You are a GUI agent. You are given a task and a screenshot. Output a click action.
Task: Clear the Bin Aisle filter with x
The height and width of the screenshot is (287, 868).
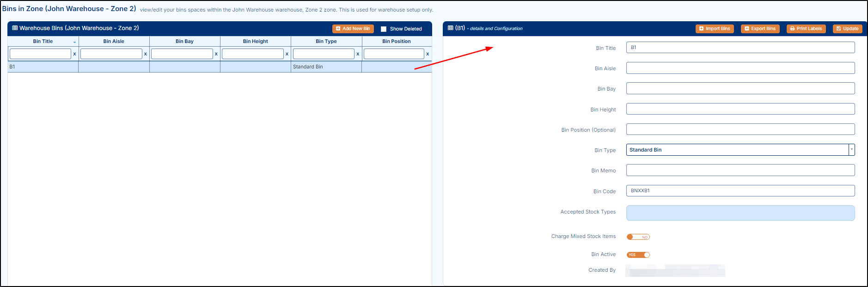[x=146, y=54]
